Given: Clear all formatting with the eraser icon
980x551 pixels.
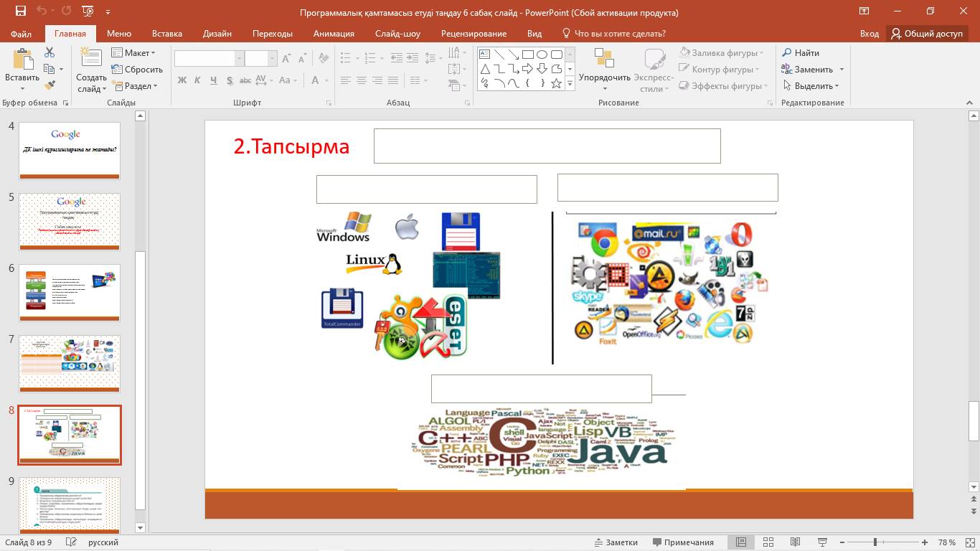Looking at the screenshot, I should [x=323, y=59].
